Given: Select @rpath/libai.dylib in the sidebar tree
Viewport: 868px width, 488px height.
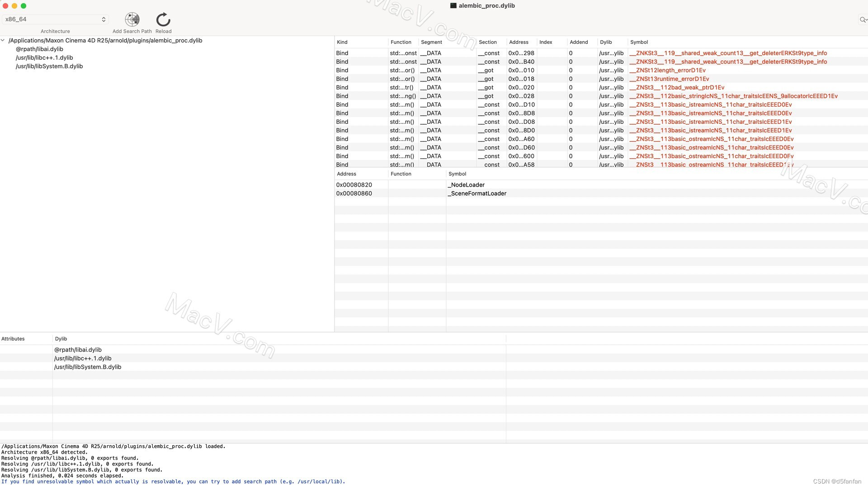Looking at the screenshot, I should [40, 49].
